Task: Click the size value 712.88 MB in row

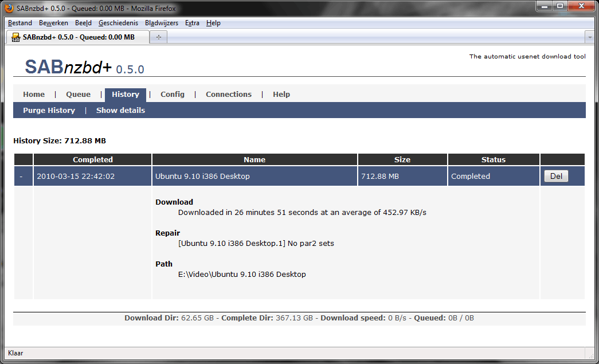Action: [x=380, y=177]
